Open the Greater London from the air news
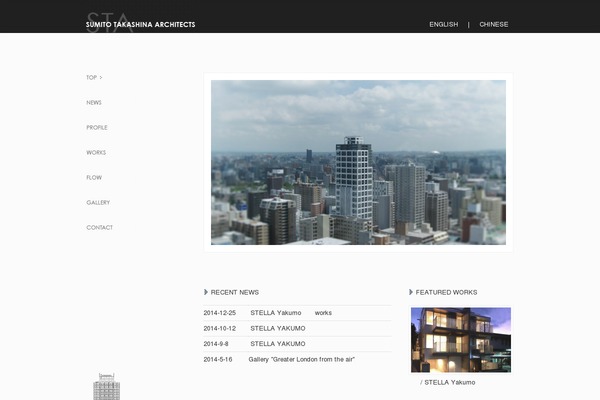 302,359
